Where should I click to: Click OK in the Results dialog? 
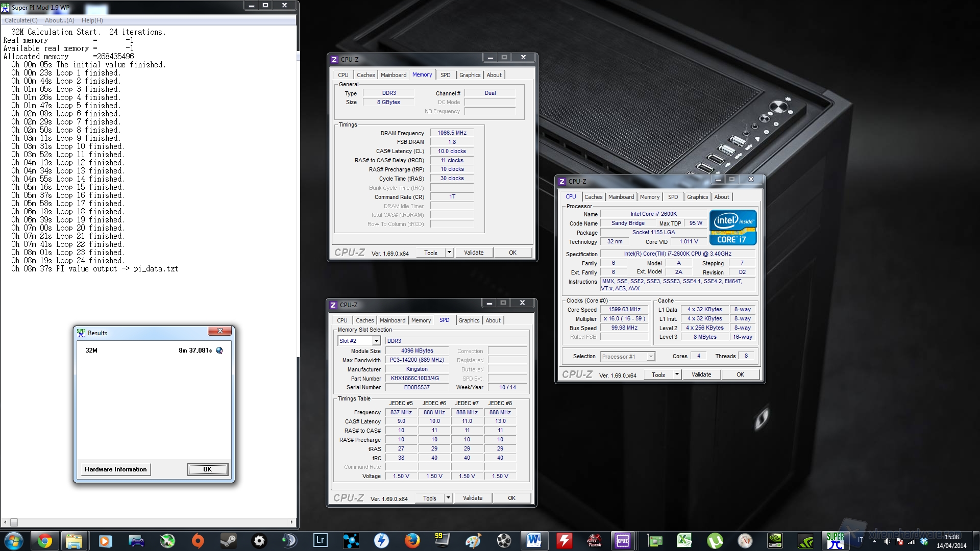pos(207,469)
